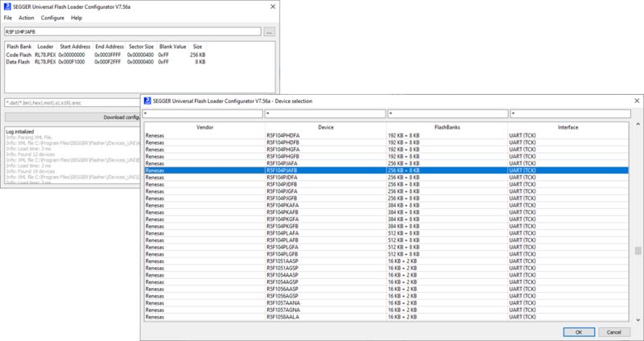Open the Help menu
The image size is (644, 341).
coord(76,18)
